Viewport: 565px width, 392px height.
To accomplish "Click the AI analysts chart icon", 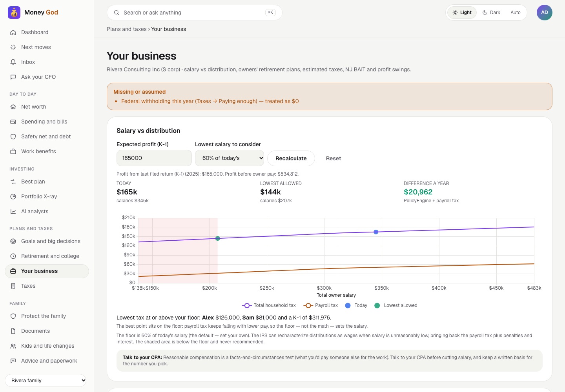I will [x=13, y=211].
